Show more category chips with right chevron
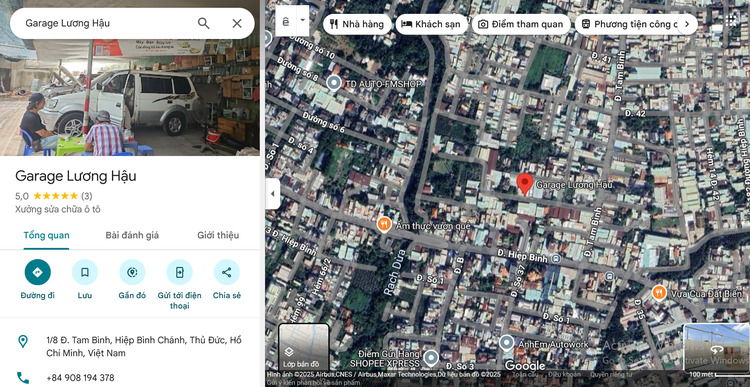The height and width of the screenshot is (387, 750). [x=687, y=24]
